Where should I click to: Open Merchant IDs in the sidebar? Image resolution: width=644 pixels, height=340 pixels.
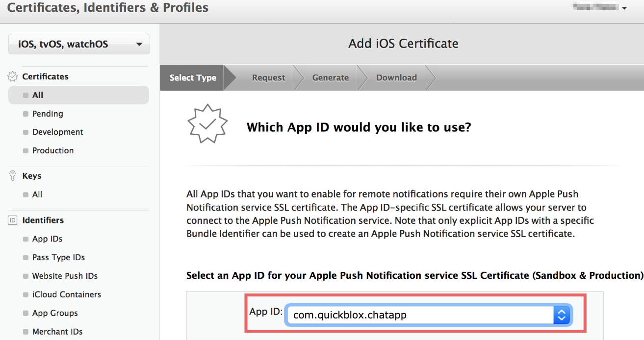(x=57, y=331)
